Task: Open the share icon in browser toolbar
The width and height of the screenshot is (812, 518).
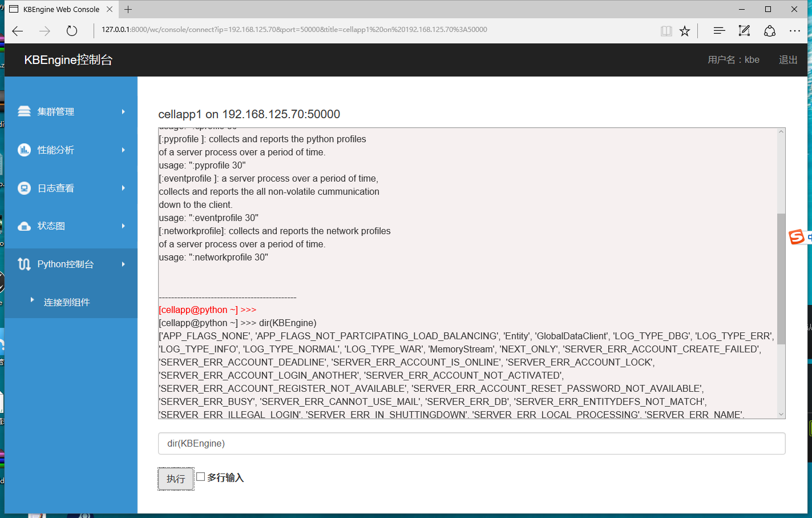Action: [x=770, y=31]
